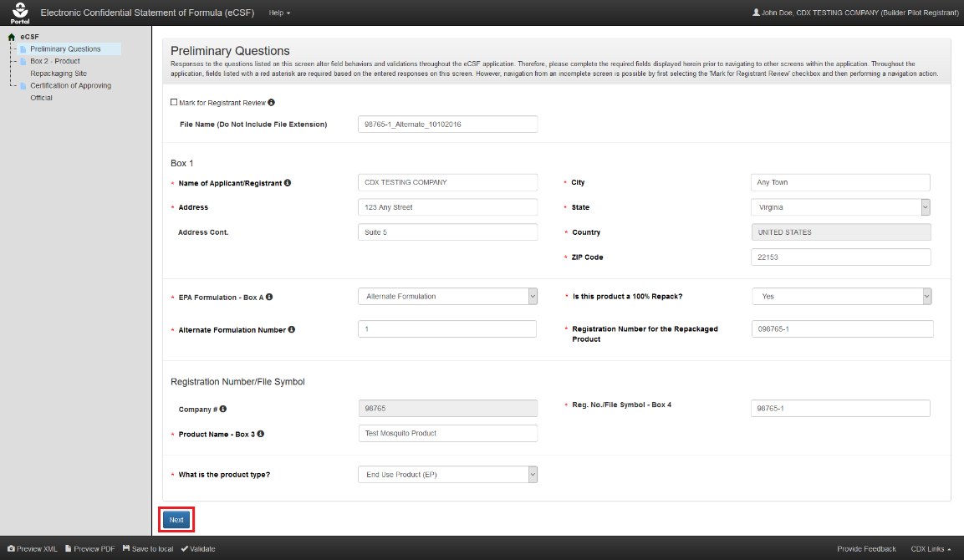Click info icon next to Mark for Registrant Review

click(271, 103)
